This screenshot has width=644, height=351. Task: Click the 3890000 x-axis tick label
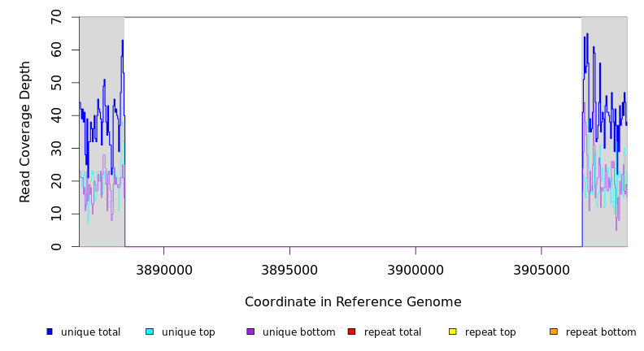163,269
